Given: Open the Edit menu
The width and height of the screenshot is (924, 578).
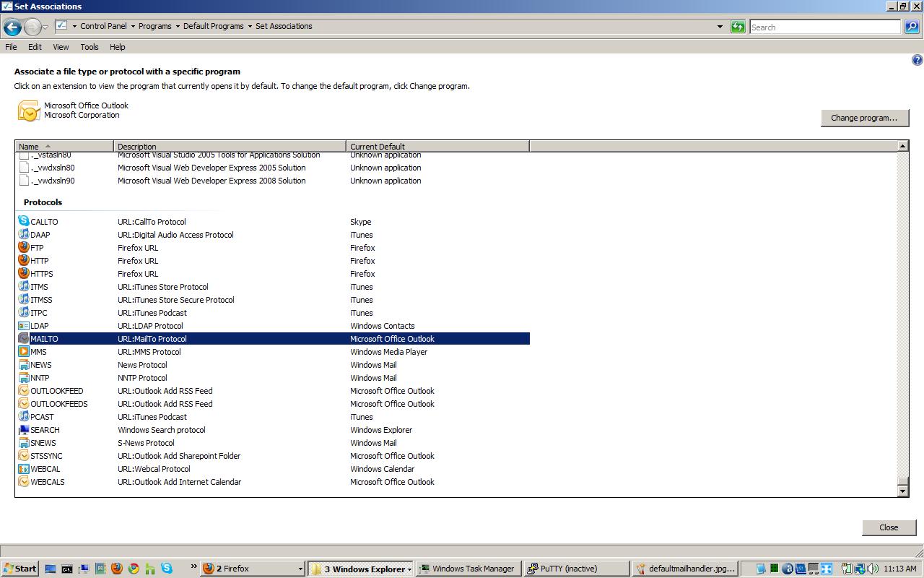Looking at the screenshot, I should click(35, 47).
